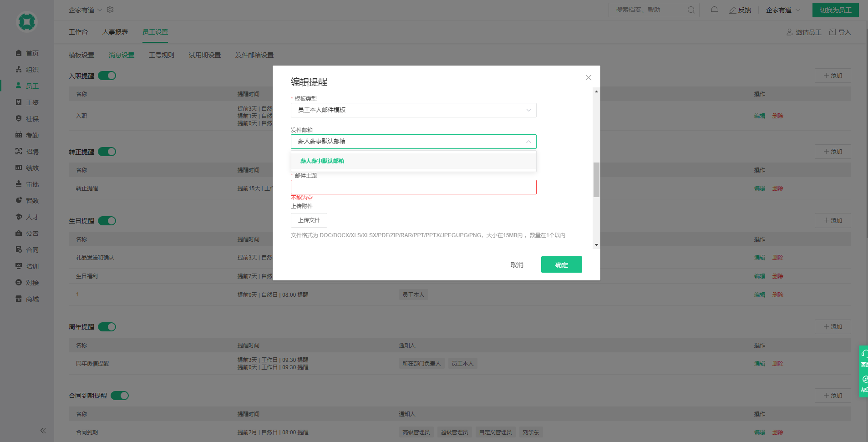Open the 工号规则 sub-tab
Screen dimensions: 868x442
click(x=162, y=55)
